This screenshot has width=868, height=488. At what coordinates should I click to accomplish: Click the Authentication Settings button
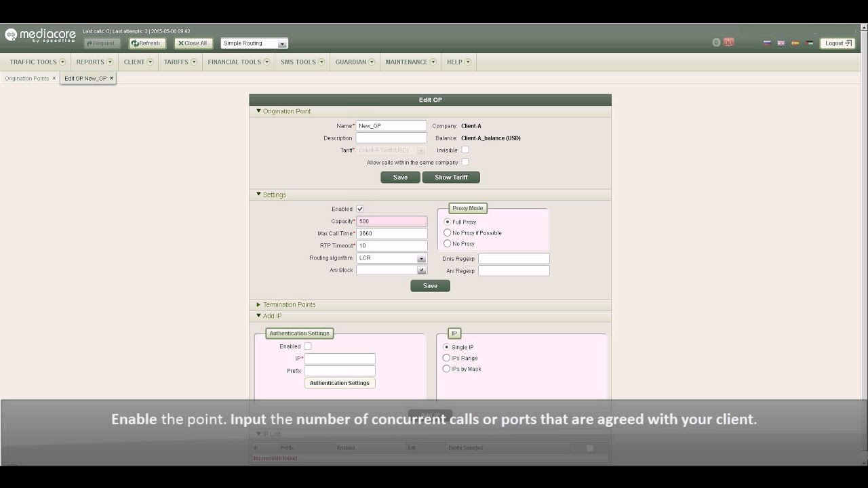point(340,383)
